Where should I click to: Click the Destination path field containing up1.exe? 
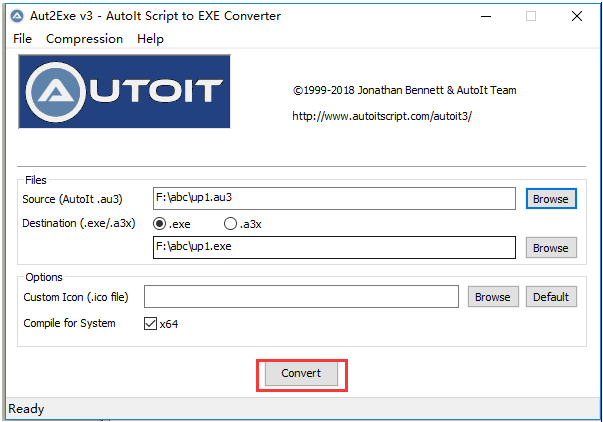(x=334, y=247)
